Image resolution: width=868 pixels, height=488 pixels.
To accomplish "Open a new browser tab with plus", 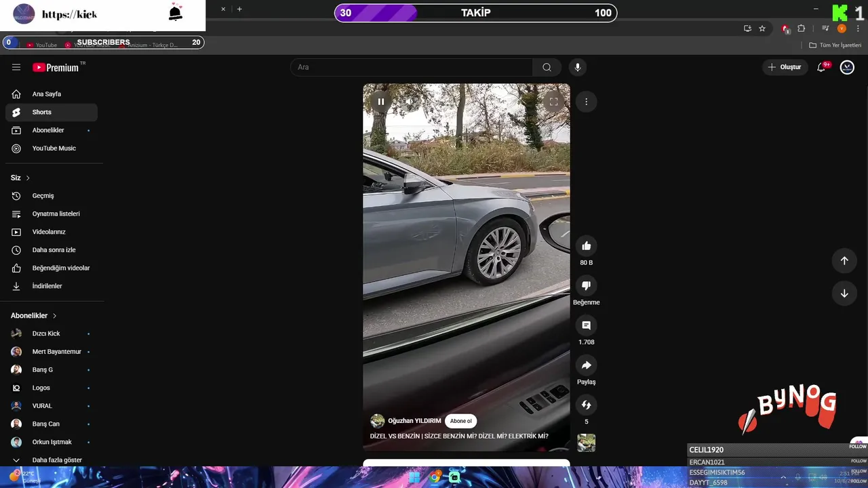I will [239, 9].
